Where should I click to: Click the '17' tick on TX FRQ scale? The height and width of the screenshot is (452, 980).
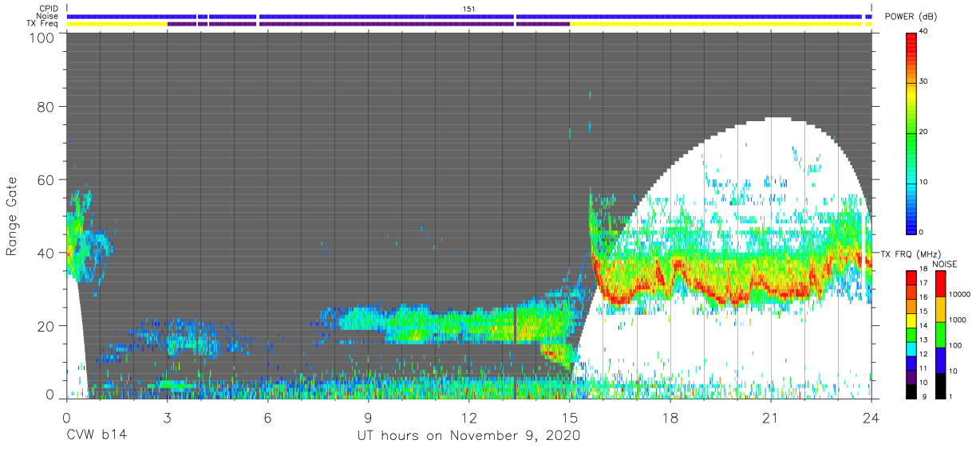pos(923,285)
